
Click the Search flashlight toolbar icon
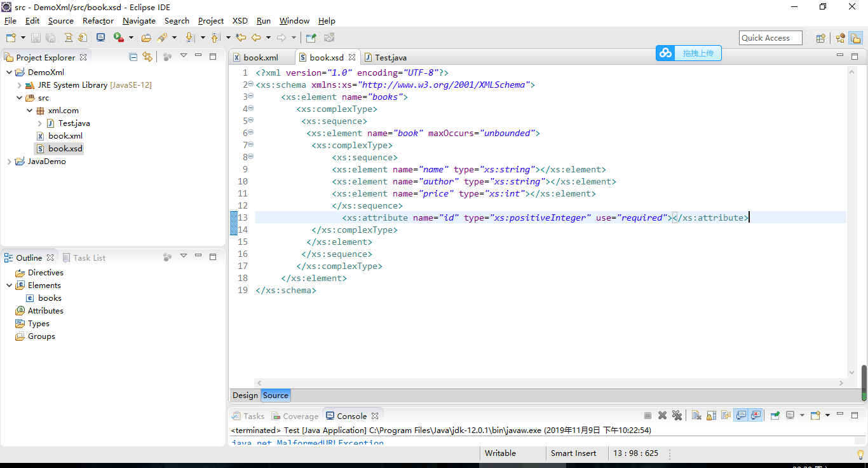click(x=162, y=38)
